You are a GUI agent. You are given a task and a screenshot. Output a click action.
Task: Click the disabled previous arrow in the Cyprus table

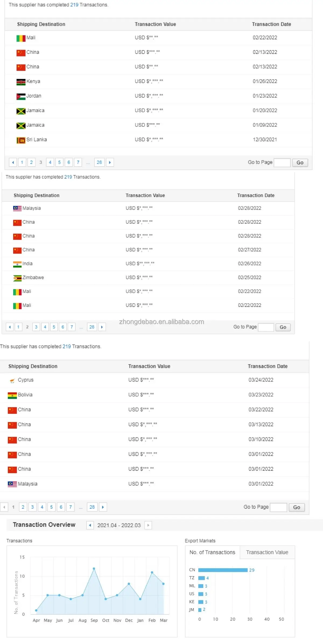click(4, 507)
